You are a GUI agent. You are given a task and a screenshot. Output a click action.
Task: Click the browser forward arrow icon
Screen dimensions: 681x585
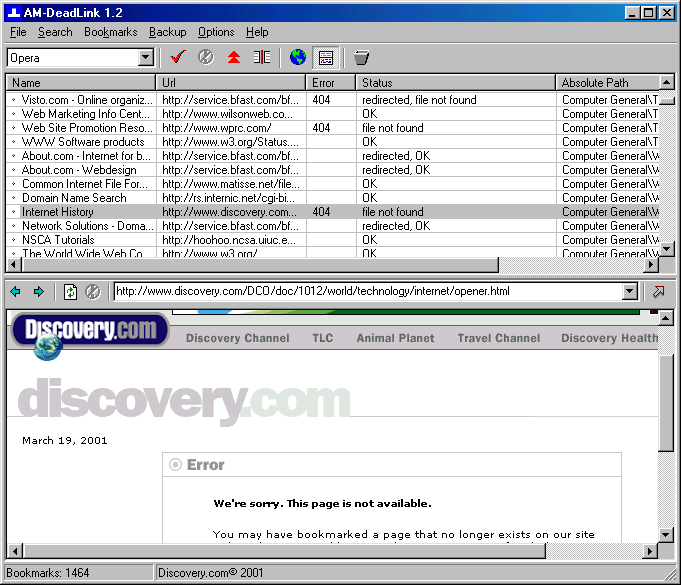tap(39, 292)
